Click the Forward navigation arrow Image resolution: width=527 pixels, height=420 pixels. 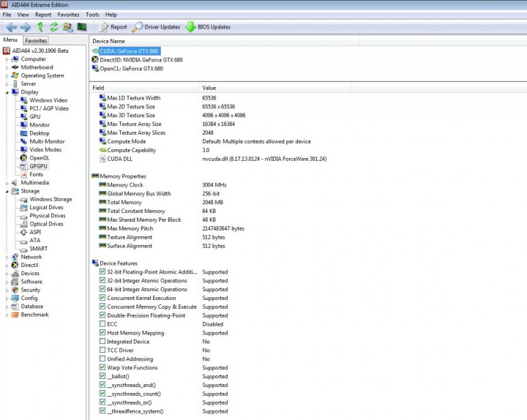click(x=25, y=27)
